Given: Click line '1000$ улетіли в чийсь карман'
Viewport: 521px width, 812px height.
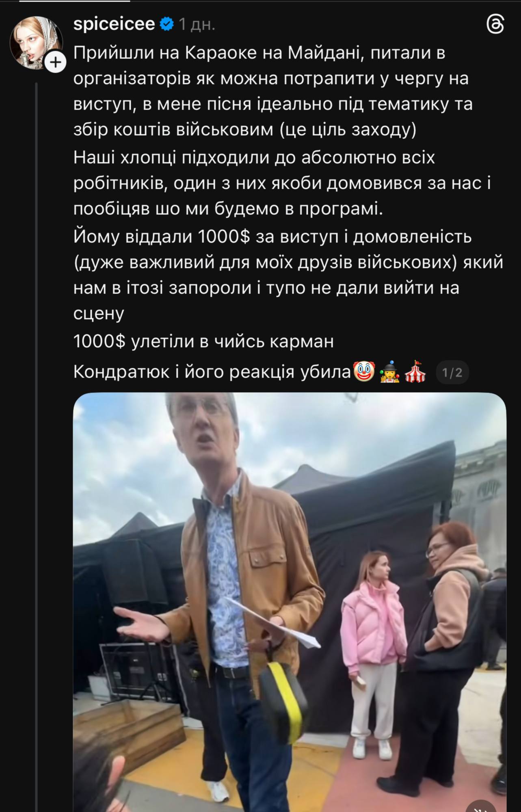Looking at the screenshot, I should [x=203, y=341].
